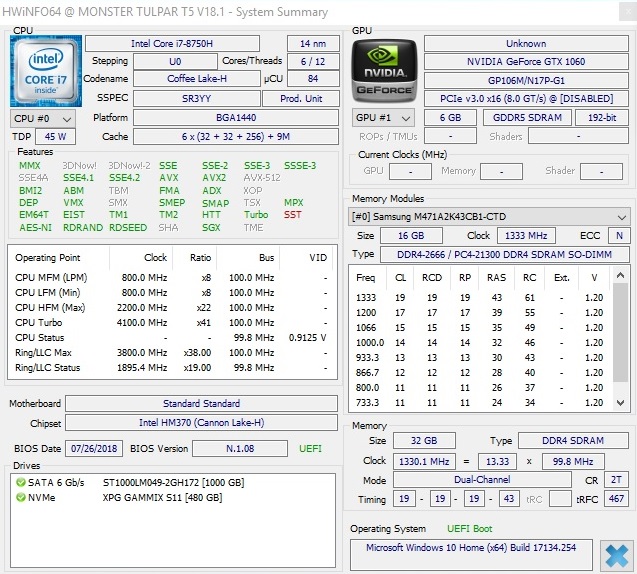Click the 0.9125 V VID value
Image resolution: width=637 pixels, height=574 pixels.
308,338
